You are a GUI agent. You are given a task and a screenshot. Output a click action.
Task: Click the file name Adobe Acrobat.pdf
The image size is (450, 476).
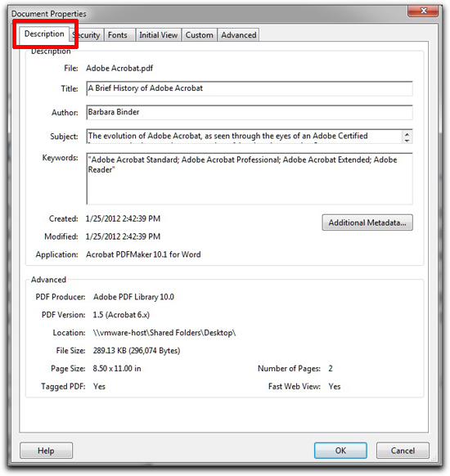pos(119,69)
